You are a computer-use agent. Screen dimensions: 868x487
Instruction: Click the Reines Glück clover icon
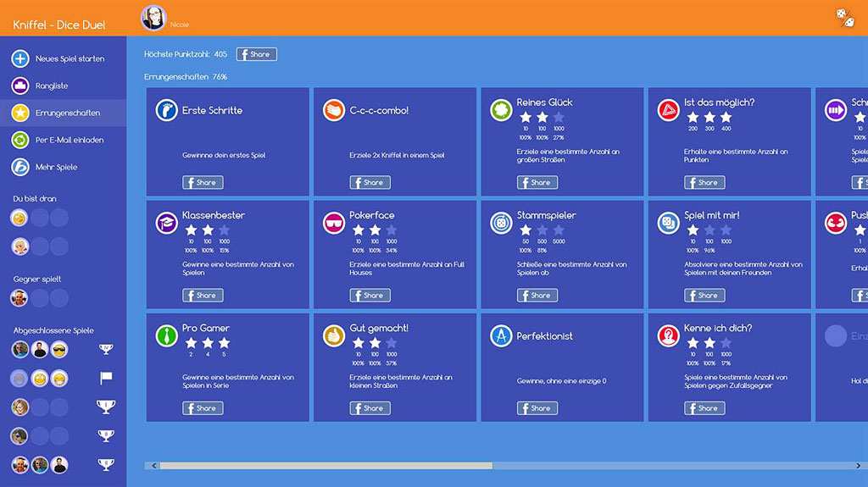(x=501, y=110)
